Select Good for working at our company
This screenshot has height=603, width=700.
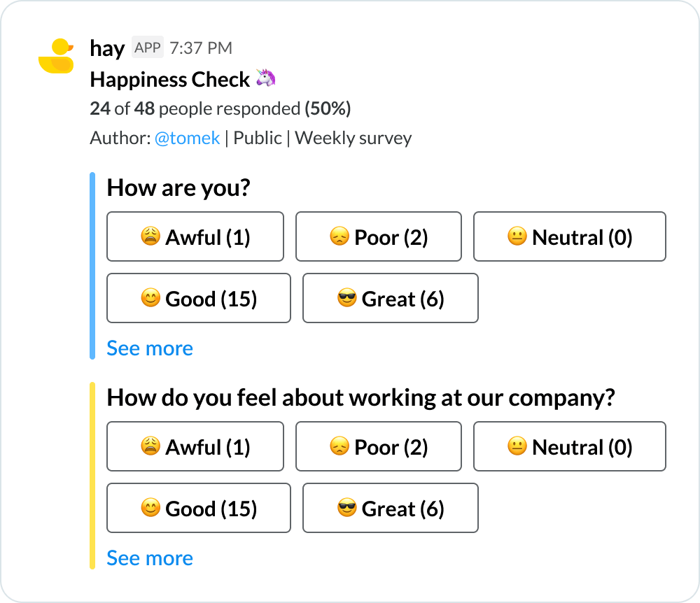(199, 508)
